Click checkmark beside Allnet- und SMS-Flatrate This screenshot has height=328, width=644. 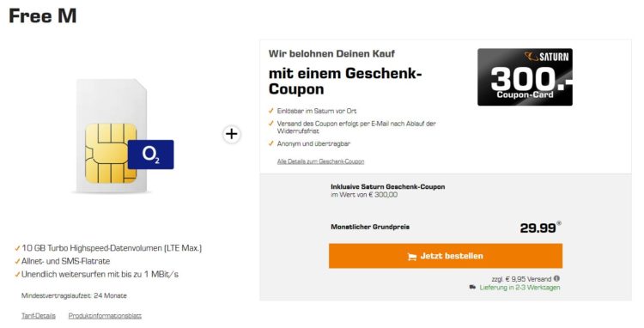(x=17, y=262)
